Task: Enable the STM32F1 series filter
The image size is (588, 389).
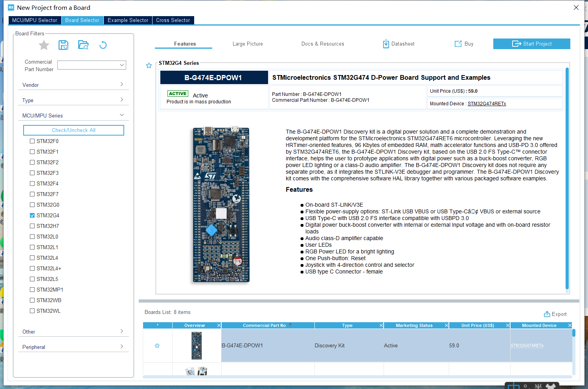Action: [32, 152]
